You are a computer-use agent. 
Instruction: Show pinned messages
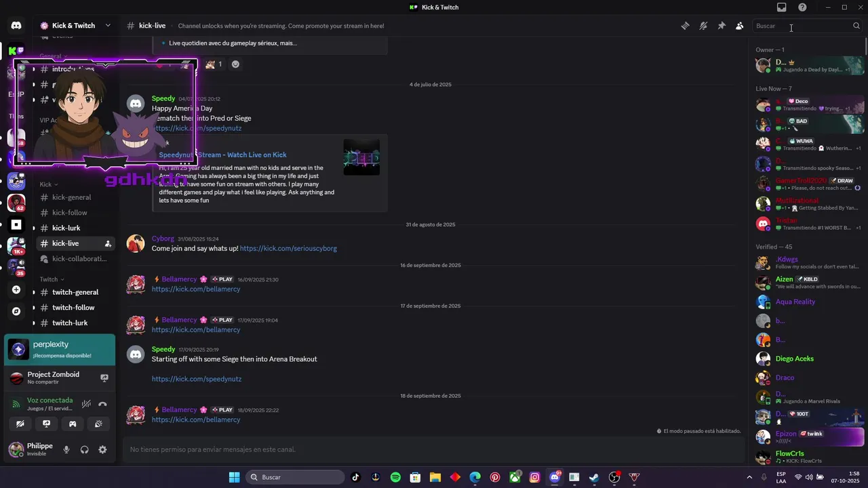722,26
